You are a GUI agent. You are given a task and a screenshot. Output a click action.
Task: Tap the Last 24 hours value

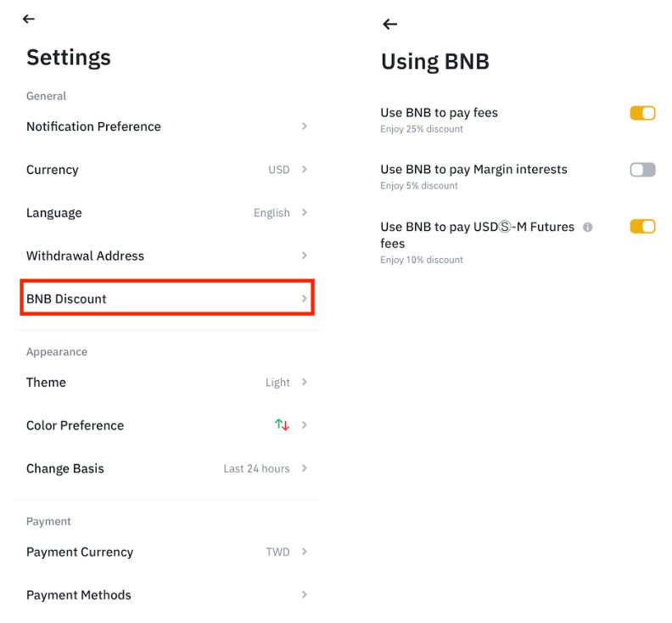pyautogui.click(x=256, y=469)
